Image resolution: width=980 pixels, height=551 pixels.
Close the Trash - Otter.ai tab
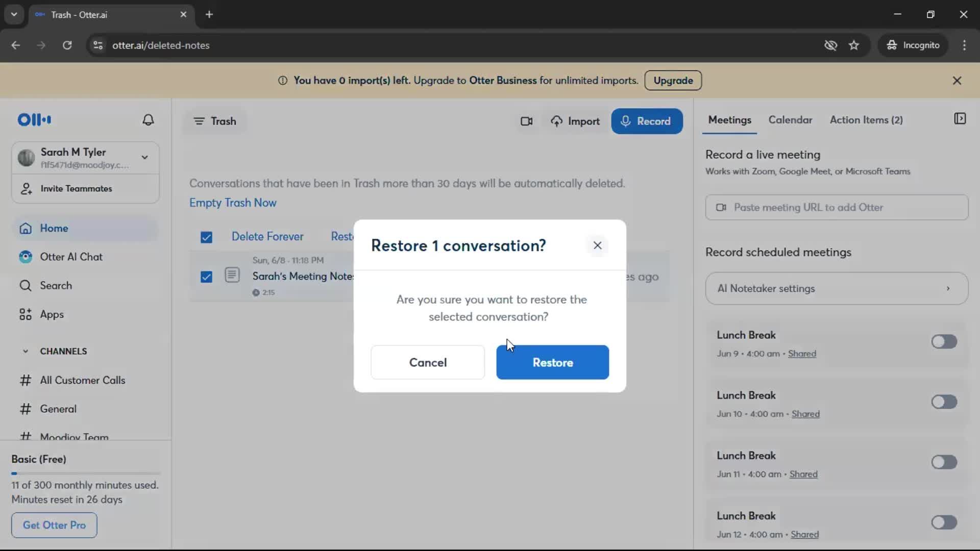coord(183,15)
